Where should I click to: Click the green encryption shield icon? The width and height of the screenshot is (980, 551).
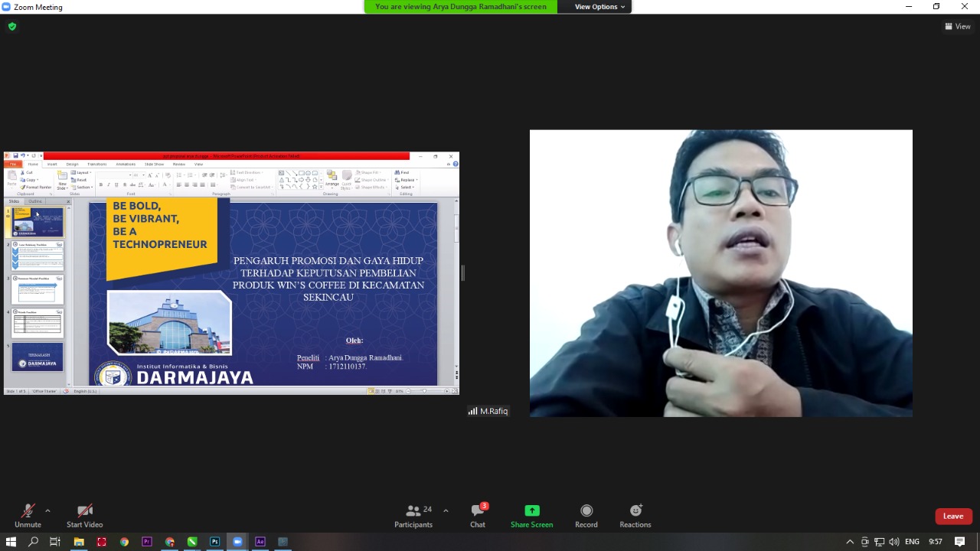coord(11,26)
